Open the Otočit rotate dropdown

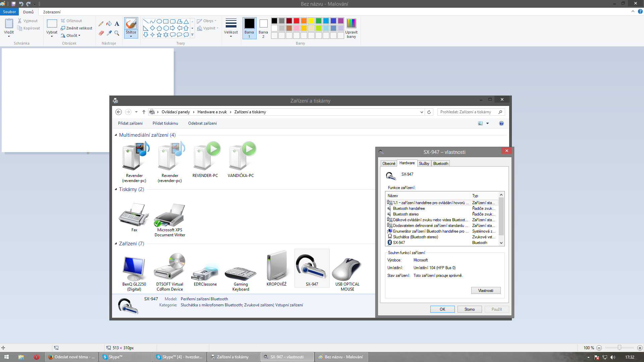pyautogui.click(x=71, y=36)
